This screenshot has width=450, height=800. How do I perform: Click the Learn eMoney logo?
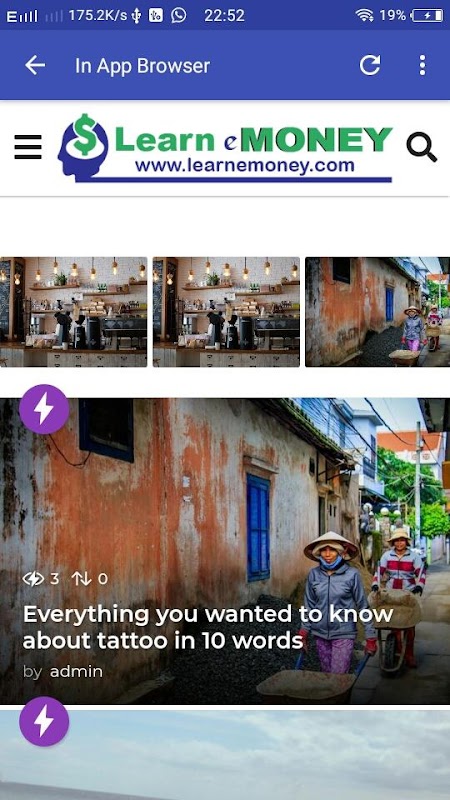click(225, 147)
